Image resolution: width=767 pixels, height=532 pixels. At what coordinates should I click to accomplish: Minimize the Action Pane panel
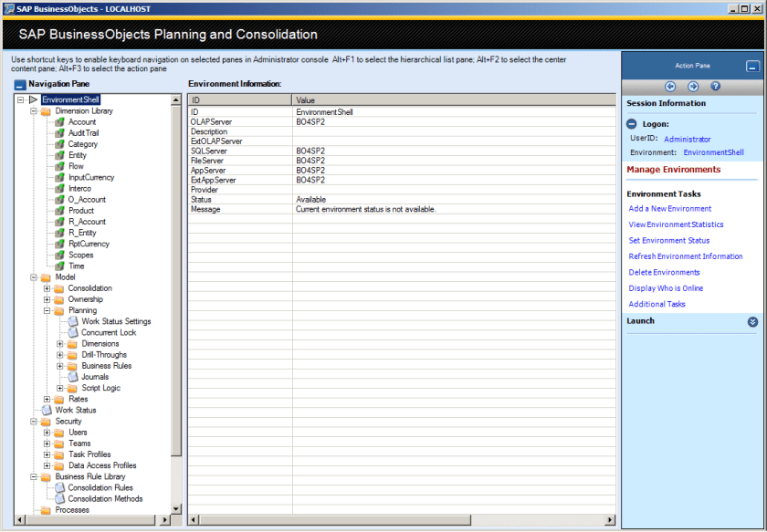click(751, 67)
